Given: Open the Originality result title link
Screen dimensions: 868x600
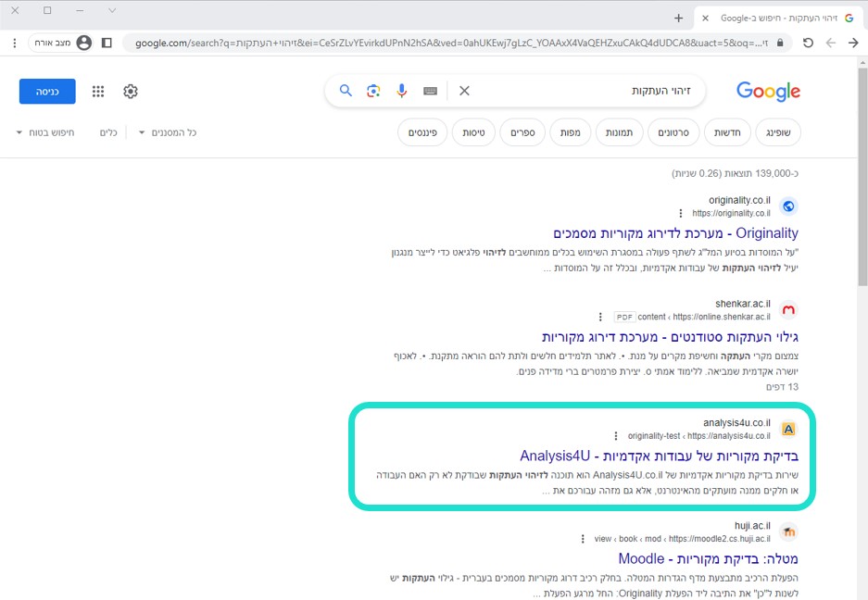Looking at the screenshot, I should 675,233.
